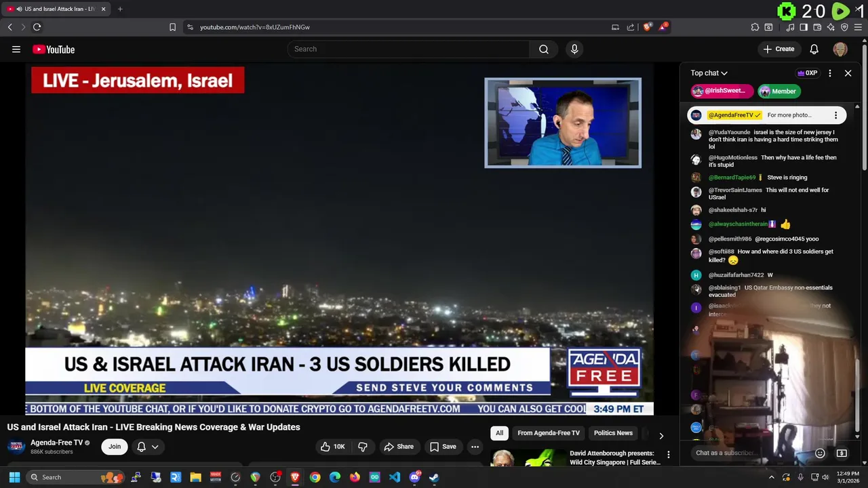The width and height of the screenshot is (868, 488).
Task: Create a new video or post
Action: (778, 49)
